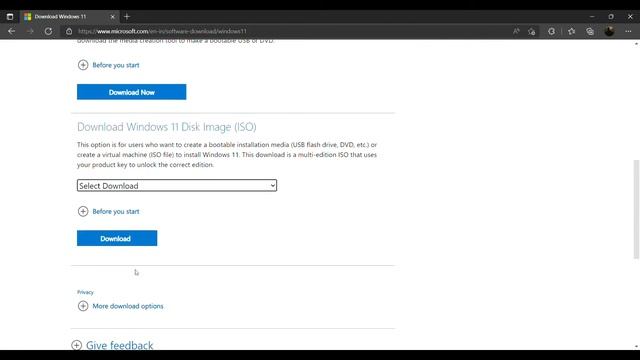The height and width of the screenshot is (360, 640).
Task: Open Settings and more menu
Action: pyautogui.click(x=628, y=31)
